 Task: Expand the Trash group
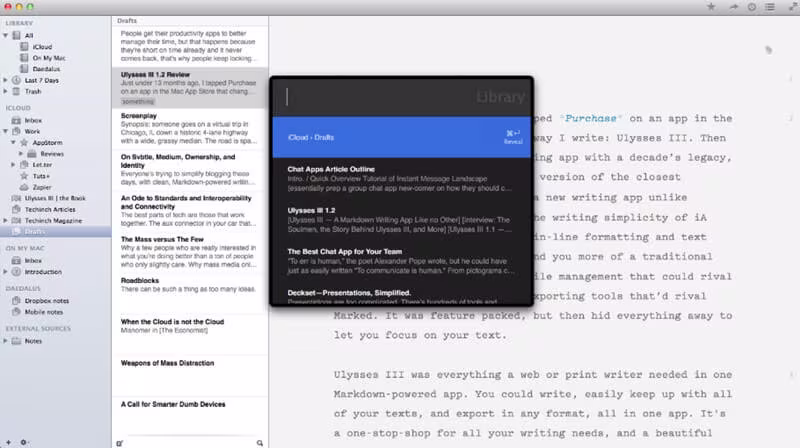tap(6, 91)
